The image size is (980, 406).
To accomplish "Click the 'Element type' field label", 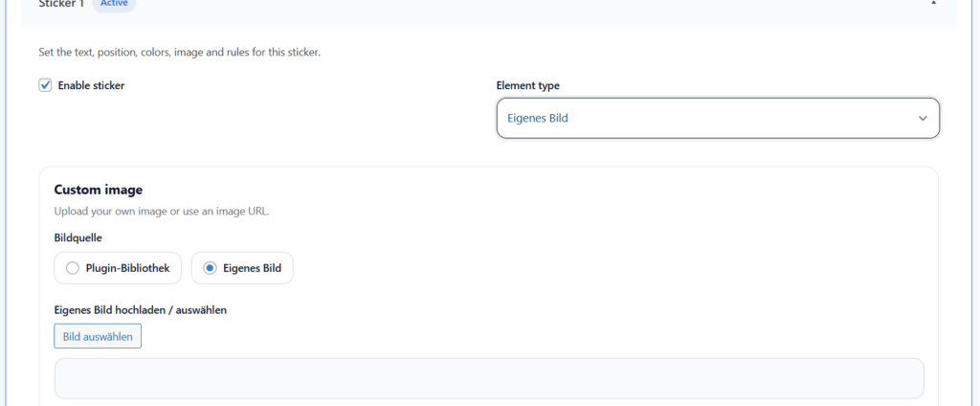I will 527,85.
